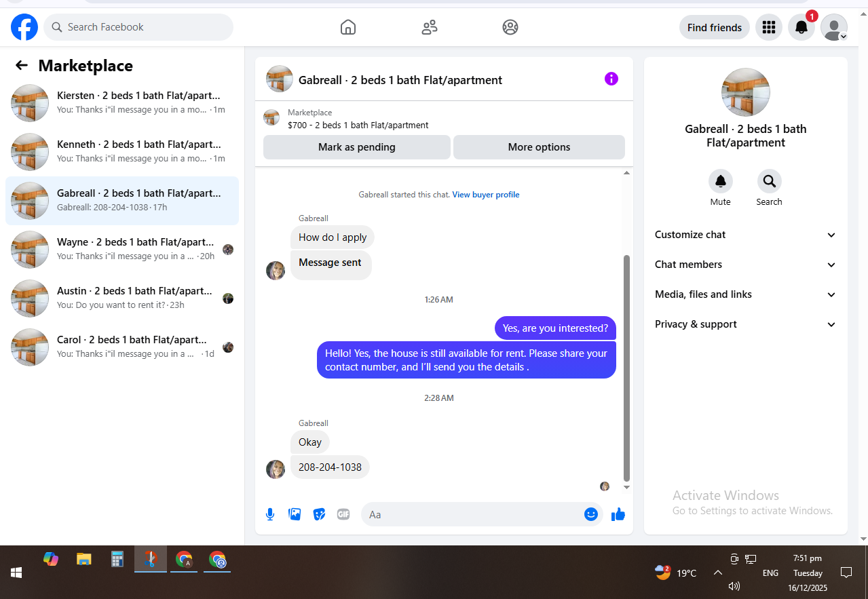Open Carol's apartment conversation
The height and width of the screenshot is (599, 868).
point(122,347)
